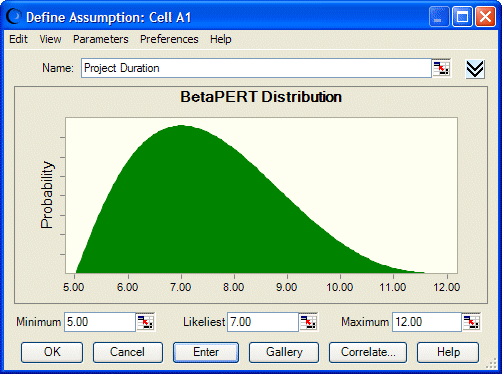Click the 6.00 x-axis tick label
The height and width of the screenshot is (374, 502).
127,287
